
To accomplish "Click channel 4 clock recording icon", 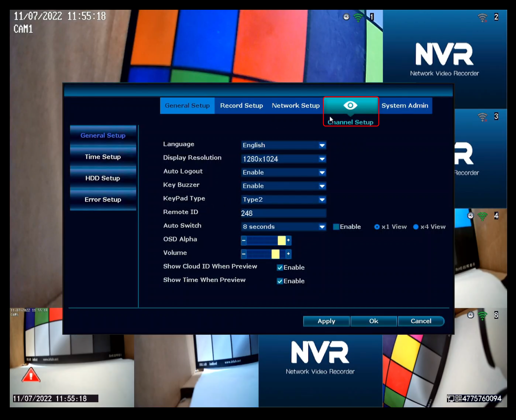I will point(471,216).
